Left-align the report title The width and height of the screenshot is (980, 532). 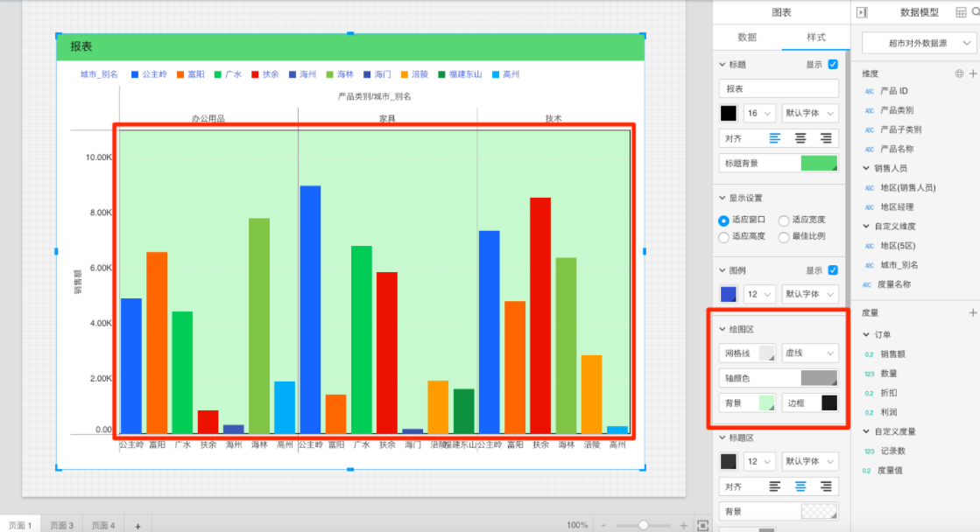pyautogui.click(x=774, y=138)
